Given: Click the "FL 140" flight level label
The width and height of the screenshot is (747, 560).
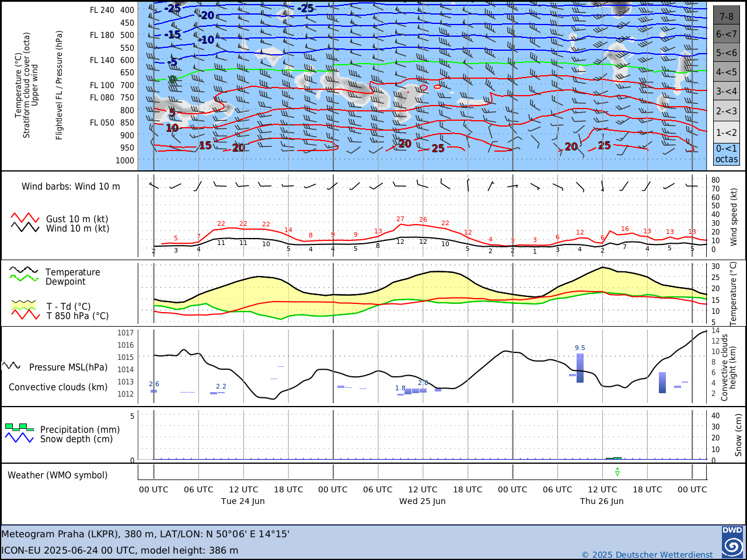Looking at the screenshot, I should [x=102, y=60].
